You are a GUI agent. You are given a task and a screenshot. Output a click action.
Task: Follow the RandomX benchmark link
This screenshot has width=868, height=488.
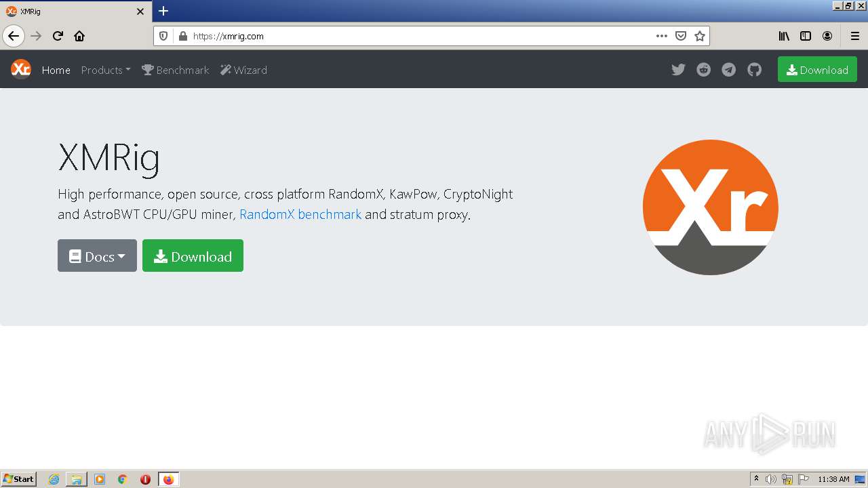[300, 215]
